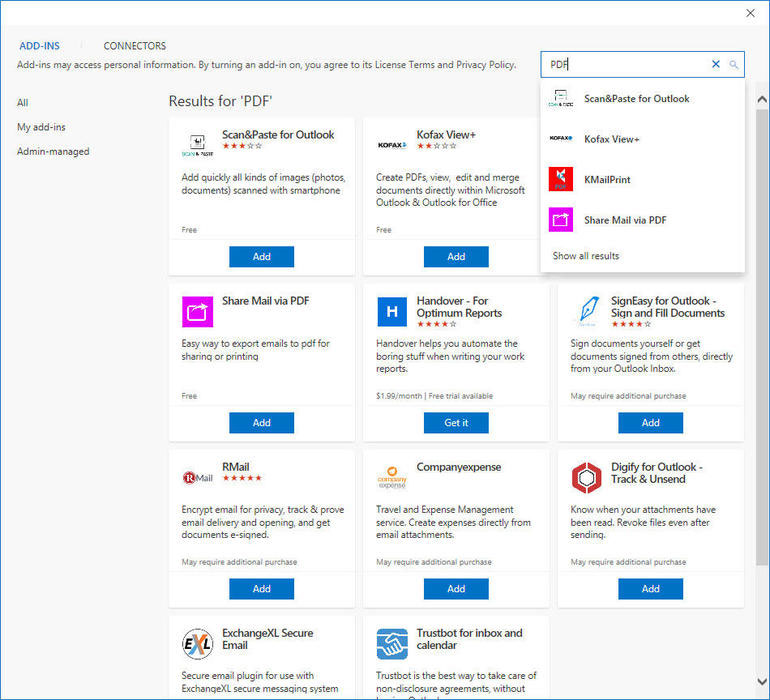Click the SignEasy star rating
770x700 pixels.
pos(631,324)
